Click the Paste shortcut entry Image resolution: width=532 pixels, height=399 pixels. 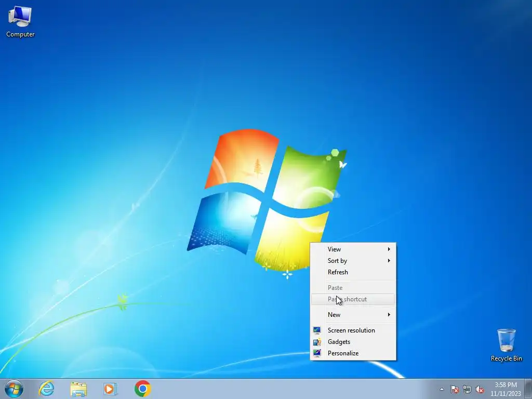[x=353, y=299]
